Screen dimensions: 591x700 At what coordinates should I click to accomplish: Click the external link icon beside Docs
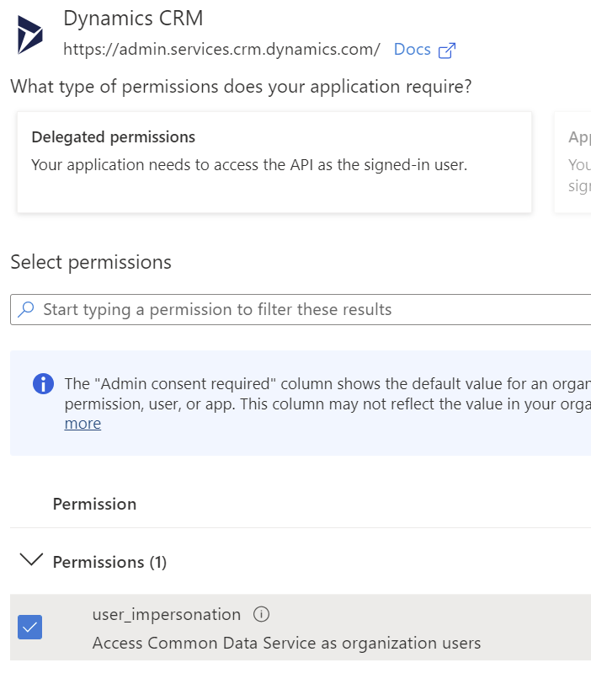pos(447,50)
